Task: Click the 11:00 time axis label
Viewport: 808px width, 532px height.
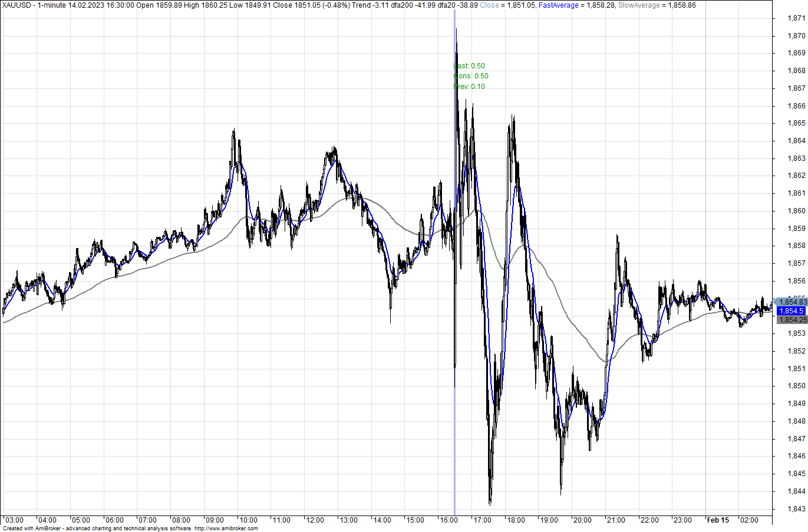Action: tap(282, 520)
